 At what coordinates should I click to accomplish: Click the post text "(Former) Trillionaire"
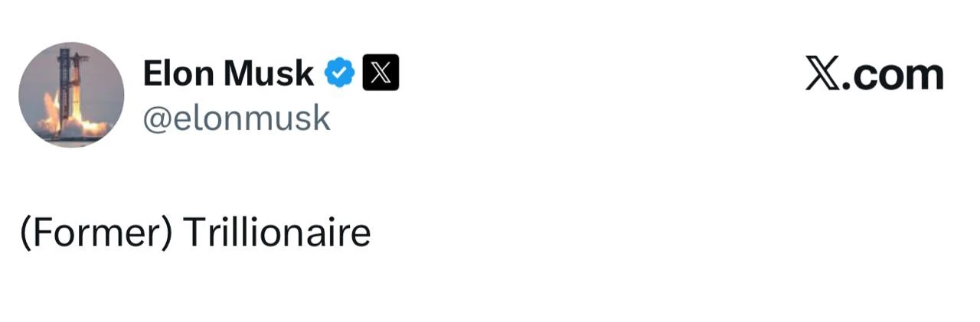point(195,233)
